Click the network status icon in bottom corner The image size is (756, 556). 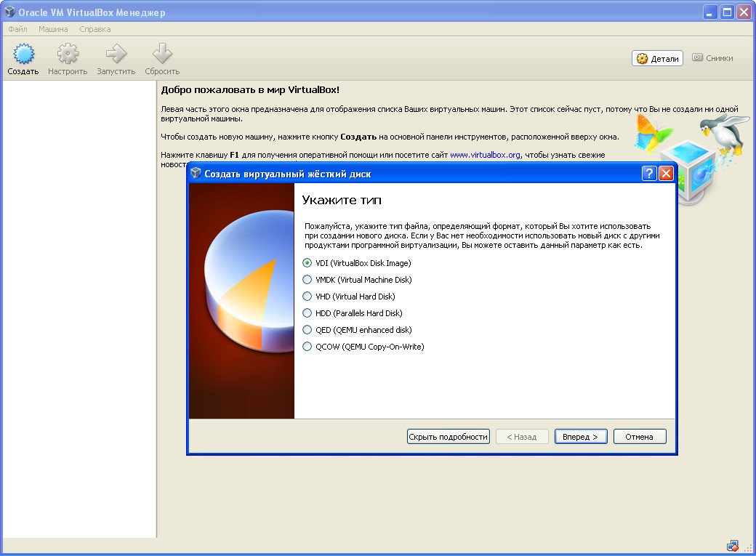click(x=733, y=546)
